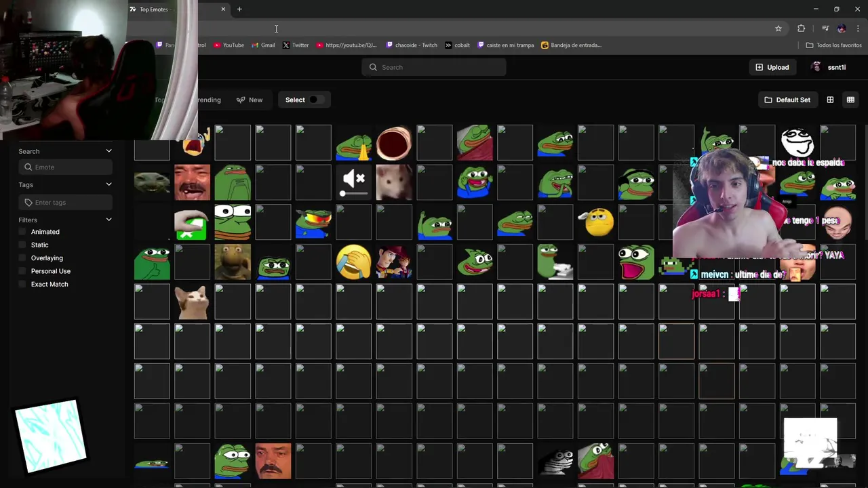The width and height of the screenshot is (868, 488).
Task: Adjust the volume slider under muted speaker emote
Action: [353, 194]
